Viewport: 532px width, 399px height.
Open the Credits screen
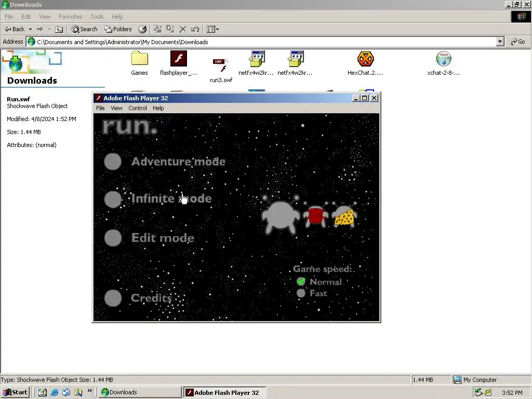(x=138, y=298)
